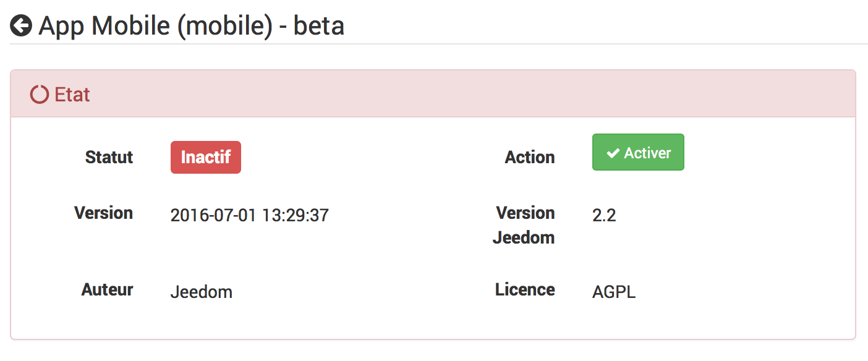Click the red Inactif status badge
Viewport: 868px width, 361px height.
[x=206, y=157]
